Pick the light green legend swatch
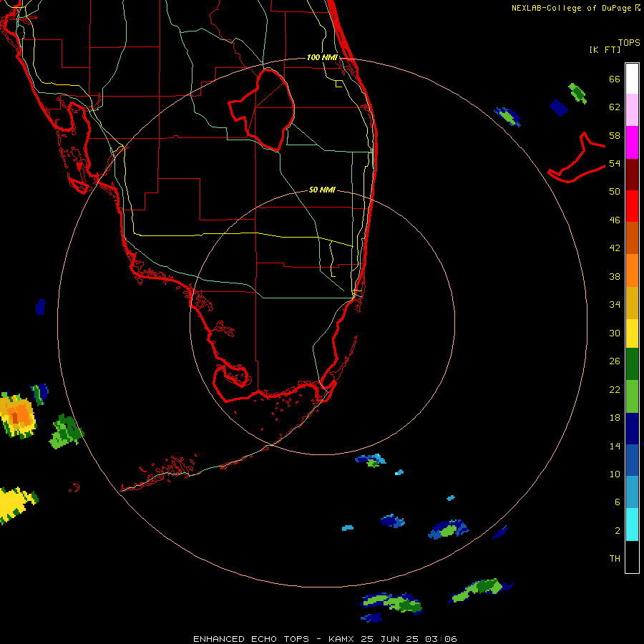The width and height of the screenshot is (644, 644). (632, 396)
